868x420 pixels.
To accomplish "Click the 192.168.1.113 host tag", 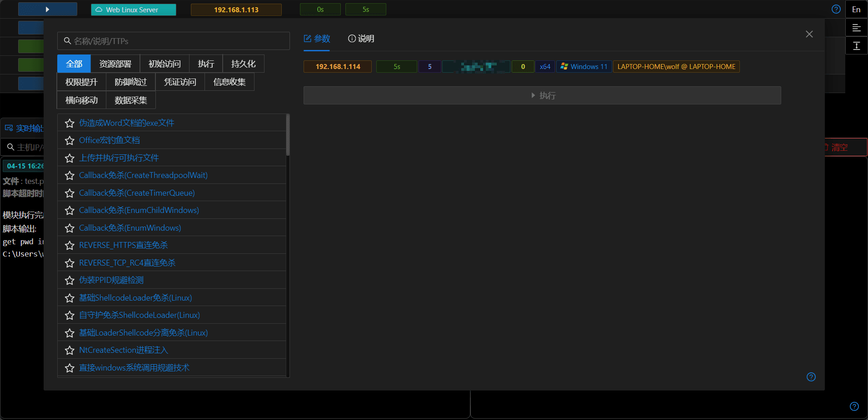I will click(236, 10).
